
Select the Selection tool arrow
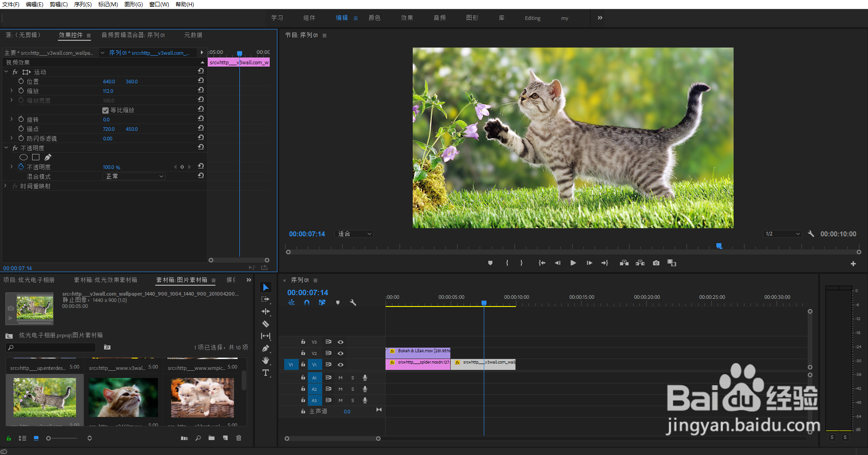tap(266, 287)
